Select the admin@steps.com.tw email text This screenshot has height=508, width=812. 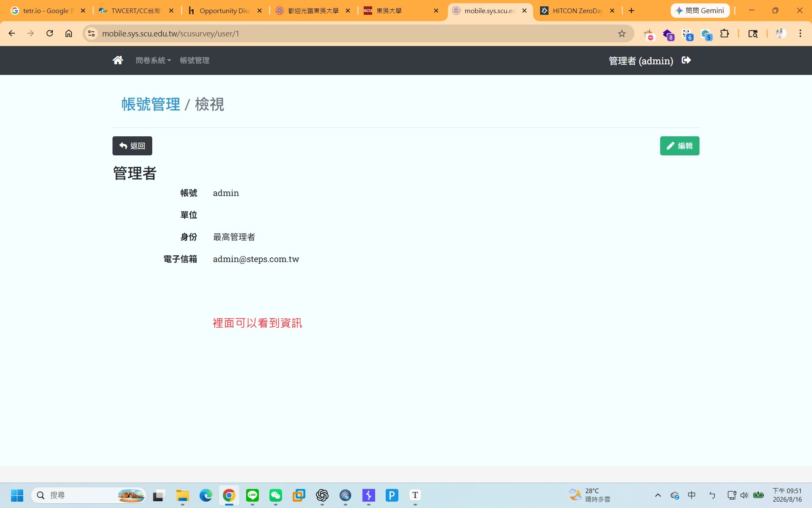256,259
